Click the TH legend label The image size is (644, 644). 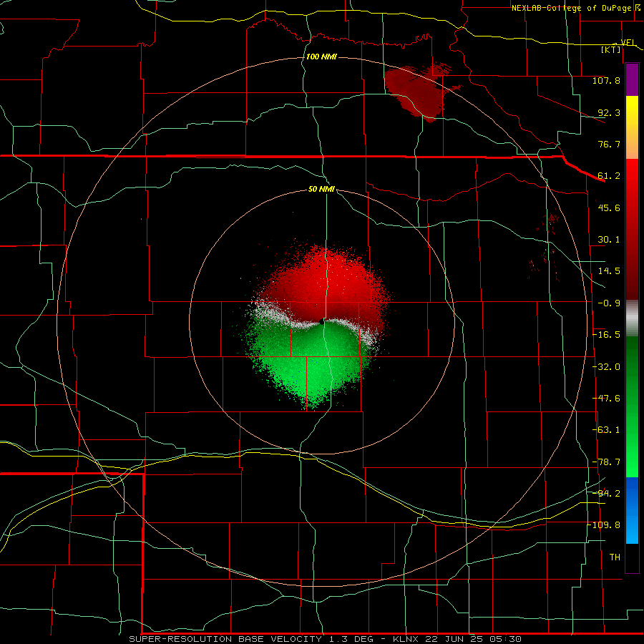click(x=615, y=557)
